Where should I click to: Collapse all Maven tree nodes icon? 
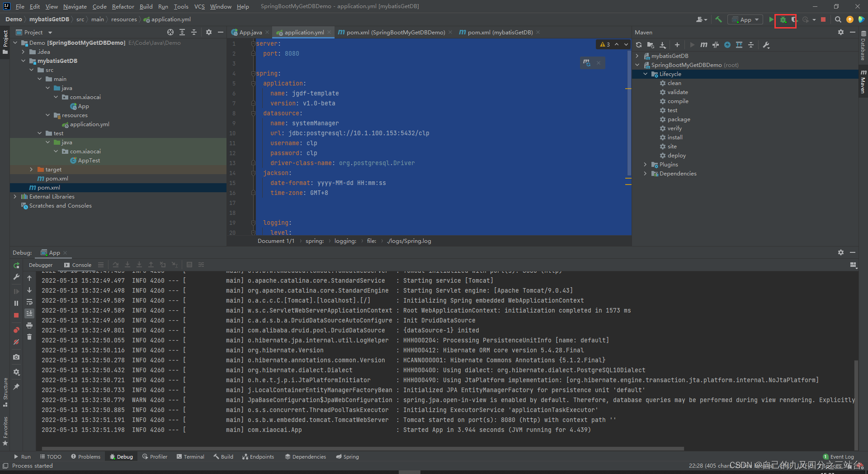point(751,45)
